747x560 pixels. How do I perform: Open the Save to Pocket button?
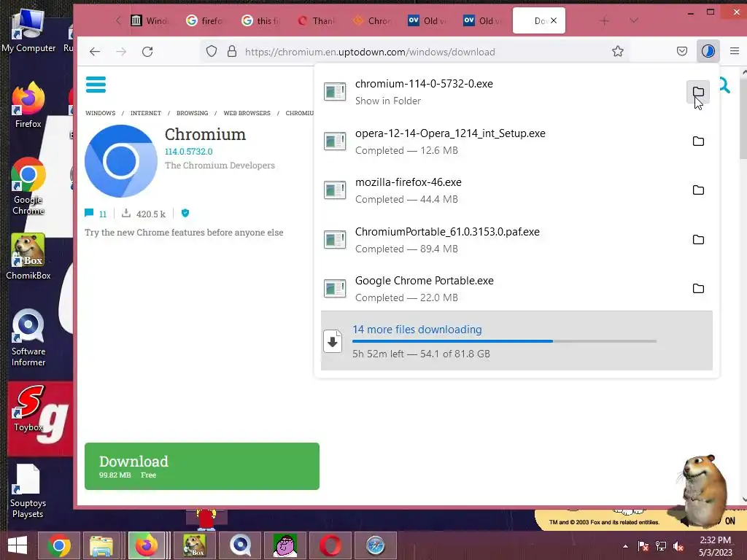tap(682, 52)
